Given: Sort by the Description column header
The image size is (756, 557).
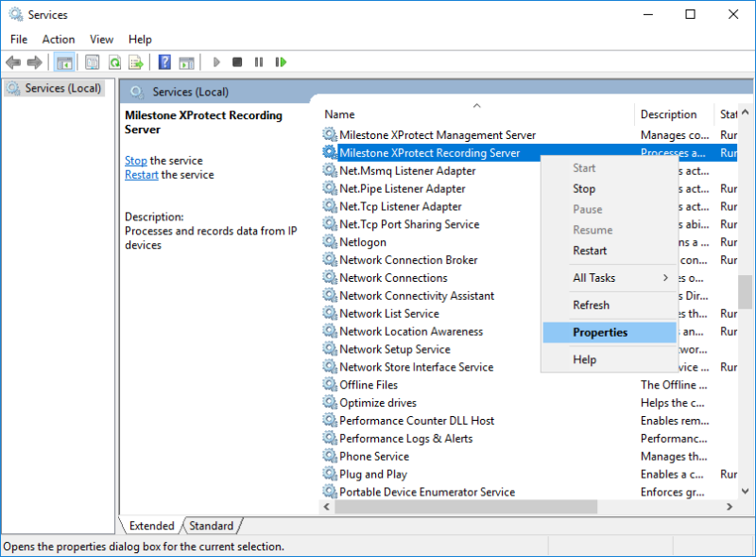Looking at the screenshot, I should [674, 114].
